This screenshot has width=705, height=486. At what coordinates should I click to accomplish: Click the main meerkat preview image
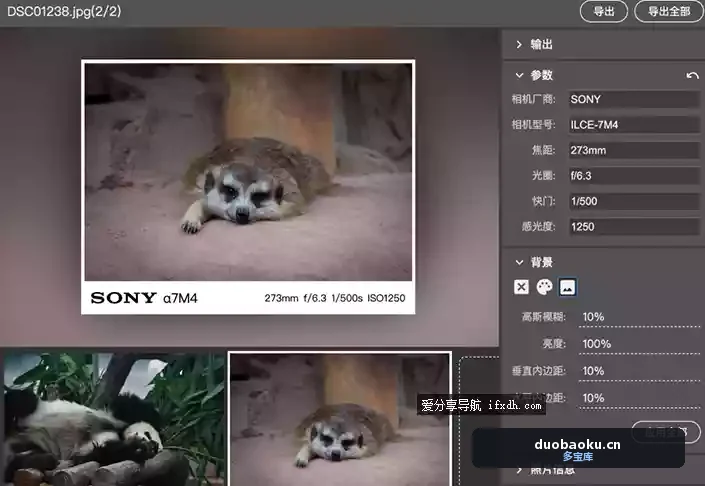coord(248,172)
